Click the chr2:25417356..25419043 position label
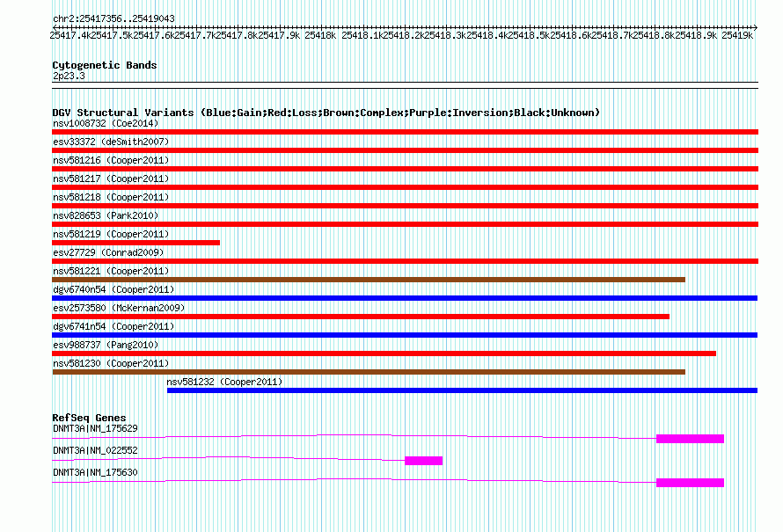The width and height of the screenshot is (783, 532). point(113,18)
